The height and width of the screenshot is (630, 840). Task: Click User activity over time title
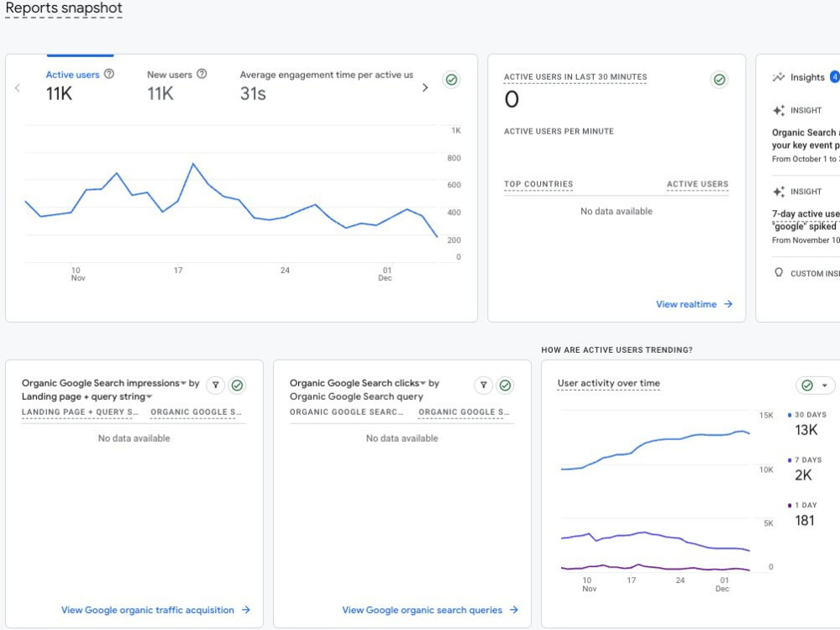tap(608, 383)
